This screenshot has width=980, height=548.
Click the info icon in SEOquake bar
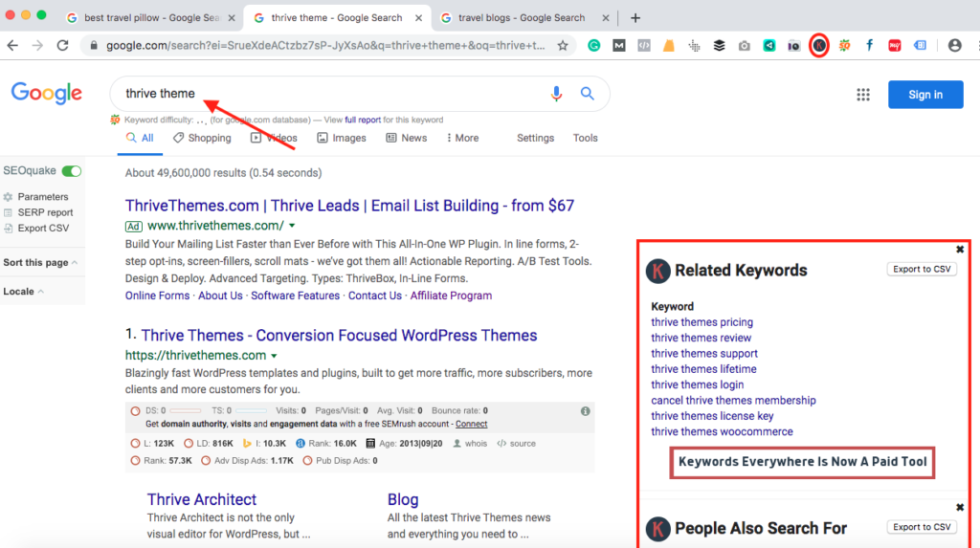pos(585,411)
